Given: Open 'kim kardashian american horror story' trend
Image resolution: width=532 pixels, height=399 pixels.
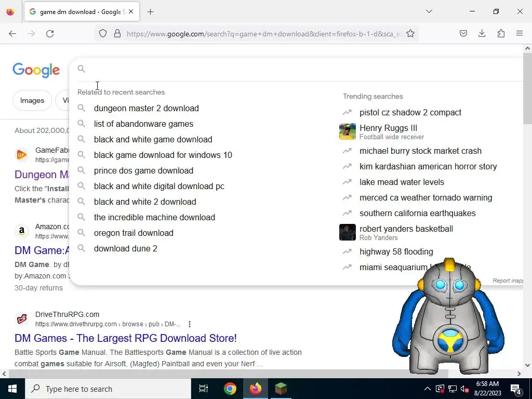Looking at the screenshot, I should pos(428,167).
